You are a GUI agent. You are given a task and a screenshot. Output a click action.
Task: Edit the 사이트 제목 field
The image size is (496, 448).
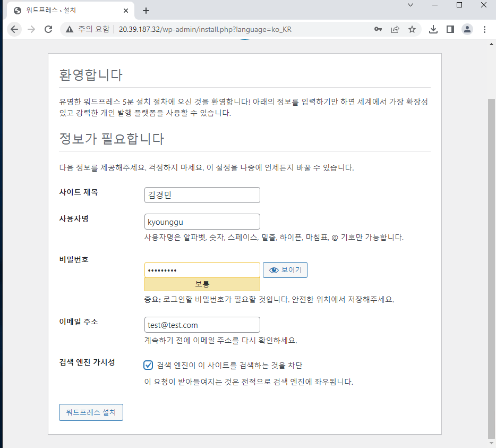coord(202,195)
